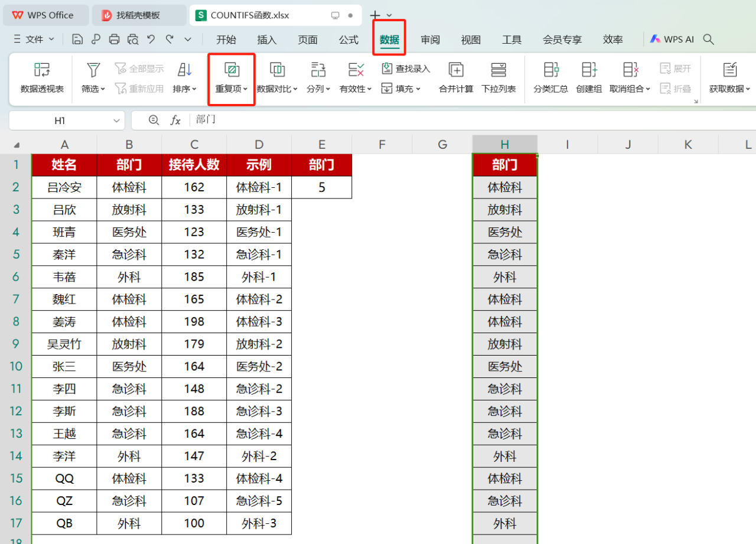
Task: Open the 数据透视表 pivot table tool
Action: [x=42, y=79]
